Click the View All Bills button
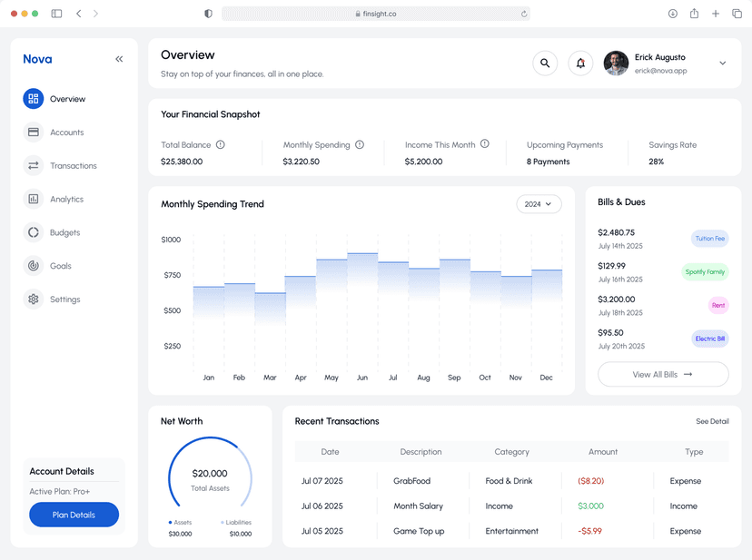This screenshot has height=560, width=752. [x=662, y=374]
